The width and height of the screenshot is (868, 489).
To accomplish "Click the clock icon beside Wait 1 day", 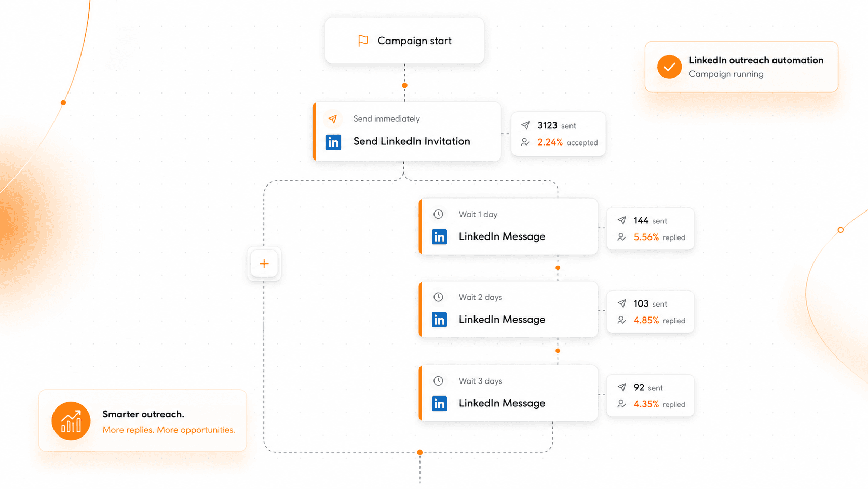I will 438,214.
